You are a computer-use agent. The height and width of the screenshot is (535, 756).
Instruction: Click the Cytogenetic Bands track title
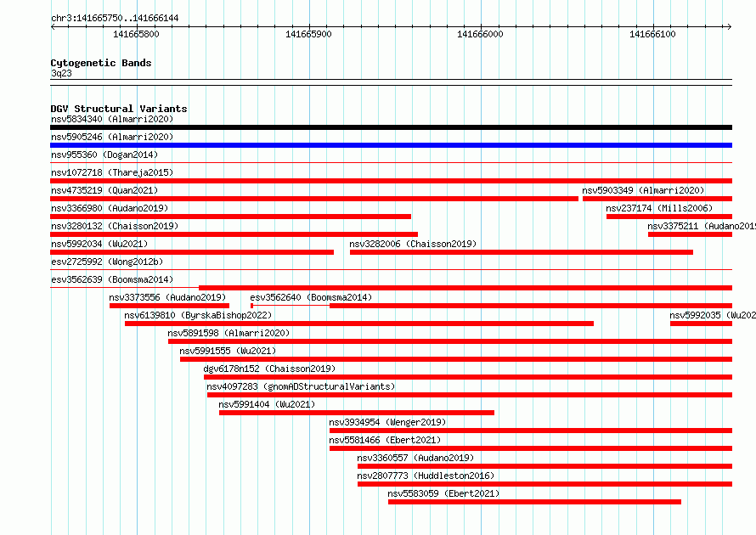(101, 63)
